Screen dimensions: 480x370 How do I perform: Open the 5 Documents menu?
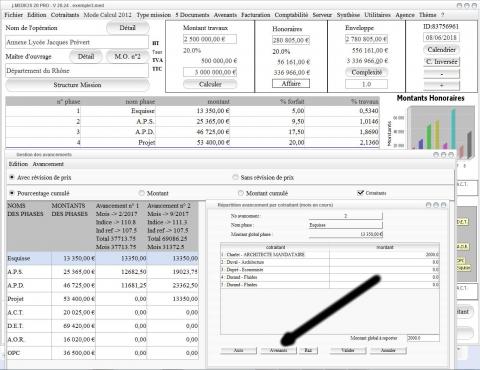192,15
